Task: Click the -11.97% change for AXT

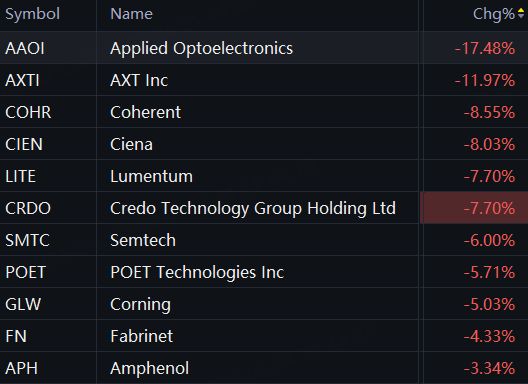Action: [x=485, y=80]
